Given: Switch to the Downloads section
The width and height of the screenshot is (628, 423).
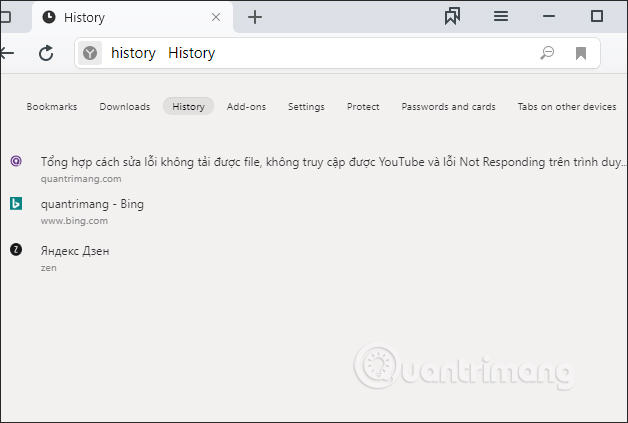Looking at the screenshot, I should (125, 107).
